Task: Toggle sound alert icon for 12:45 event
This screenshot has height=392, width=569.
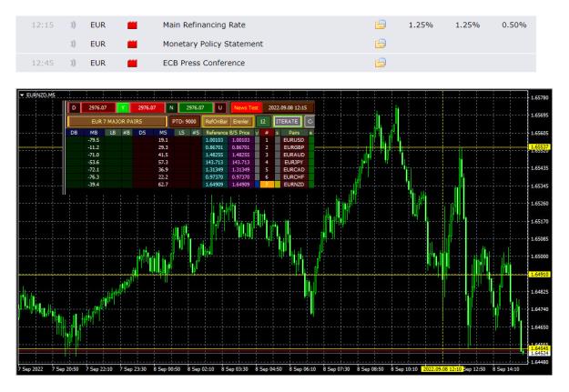Action: 73,63
